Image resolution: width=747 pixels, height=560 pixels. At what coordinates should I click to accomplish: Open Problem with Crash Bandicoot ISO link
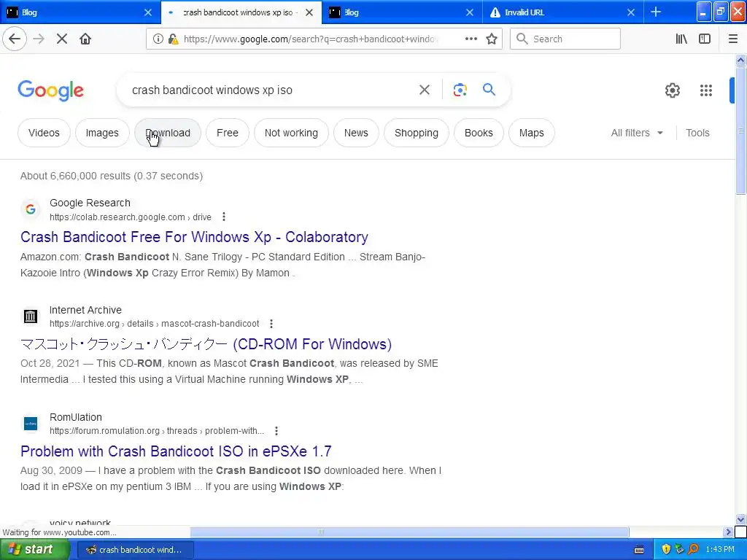point(176,451)
